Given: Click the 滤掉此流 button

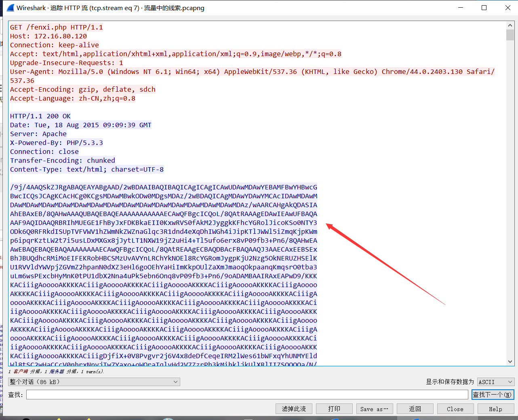Looking at the screenshot, I should pyautogui.click(x=294, y=409).
